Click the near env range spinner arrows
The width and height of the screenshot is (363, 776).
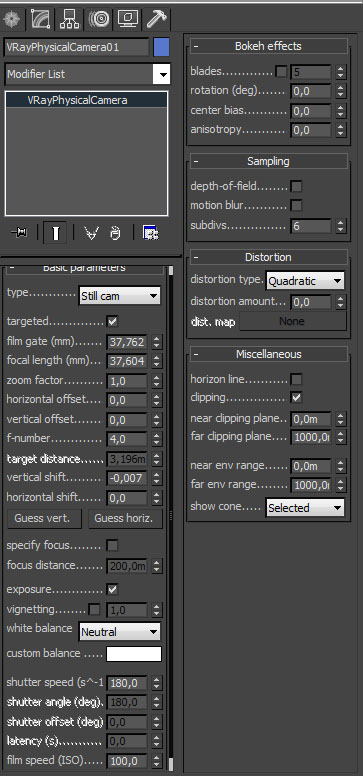[340, 466]
